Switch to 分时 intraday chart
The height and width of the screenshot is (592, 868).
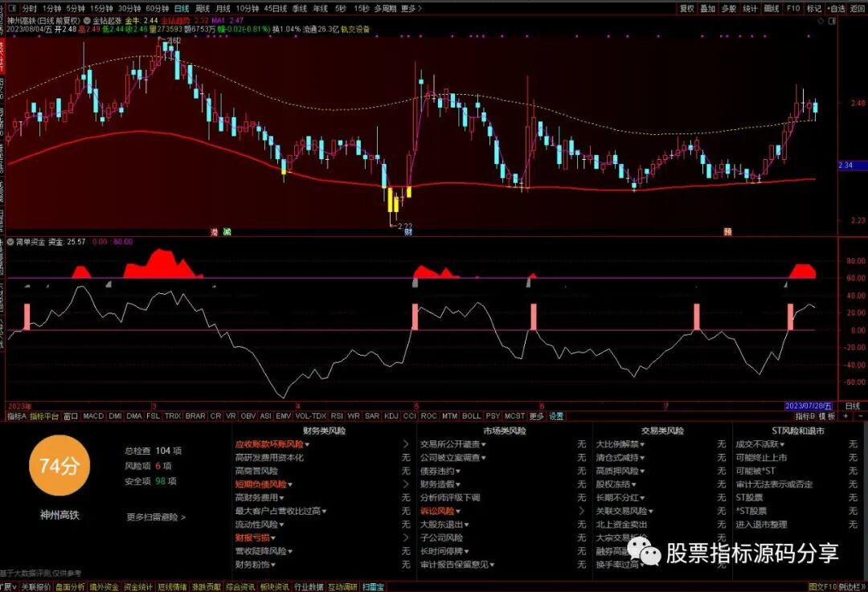coord(30,8)
